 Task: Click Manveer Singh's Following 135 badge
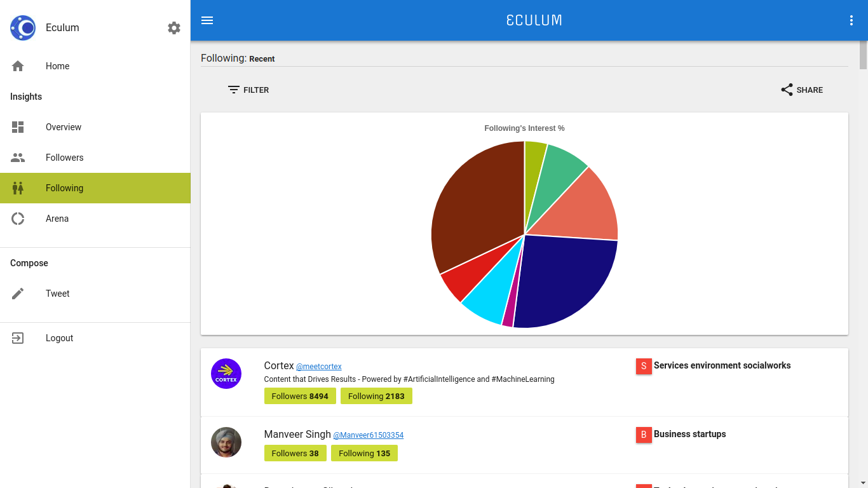pyautogui.click(x=365, y=453)
